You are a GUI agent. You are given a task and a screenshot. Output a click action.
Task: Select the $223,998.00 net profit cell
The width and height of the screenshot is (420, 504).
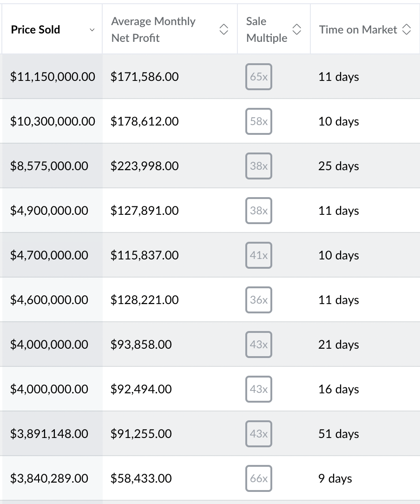[144, 166]
